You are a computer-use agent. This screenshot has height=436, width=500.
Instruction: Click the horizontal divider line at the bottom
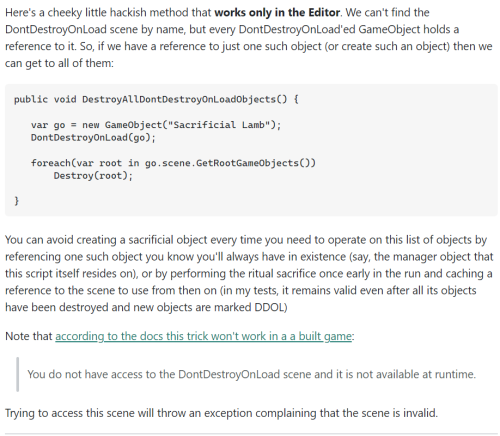[251, 434]
